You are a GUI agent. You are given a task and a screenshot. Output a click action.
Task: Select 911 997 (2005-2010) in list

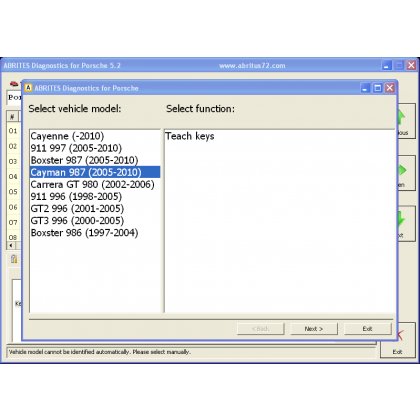coord(95,148)
